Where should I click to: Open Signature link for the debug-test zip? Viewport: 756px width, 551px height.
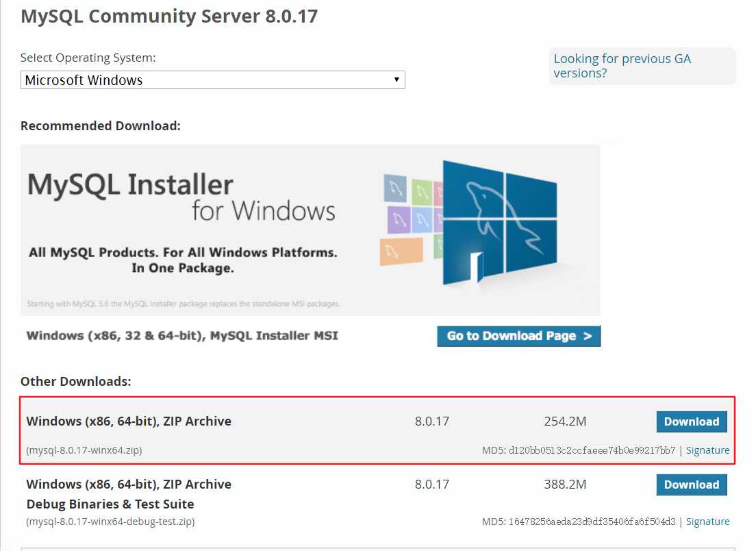pos(707,522)
